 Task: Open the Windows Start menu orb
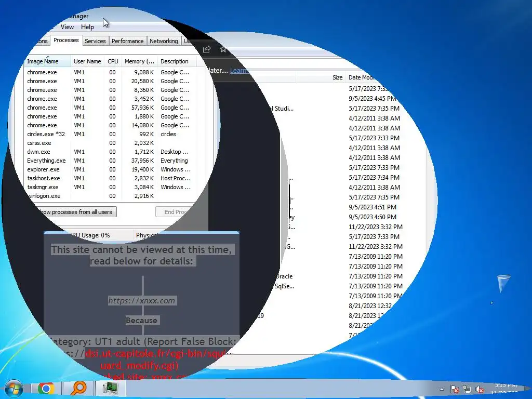point(14,389)
